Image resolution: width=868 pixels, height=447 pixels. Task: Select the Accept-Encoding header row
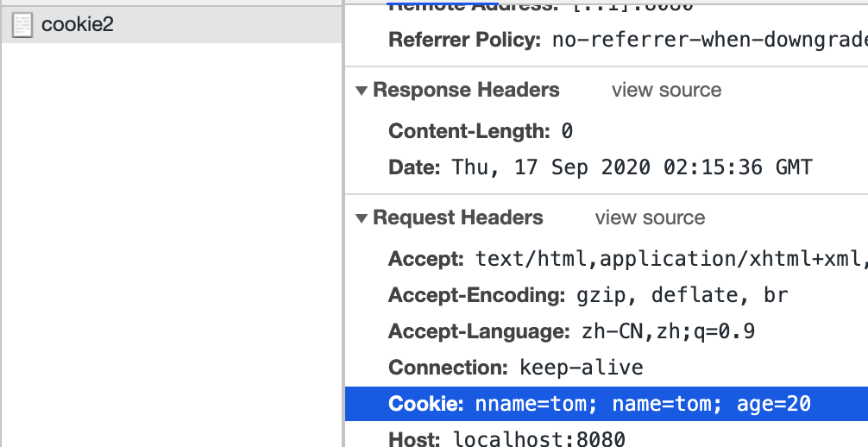tap(607, 295)
